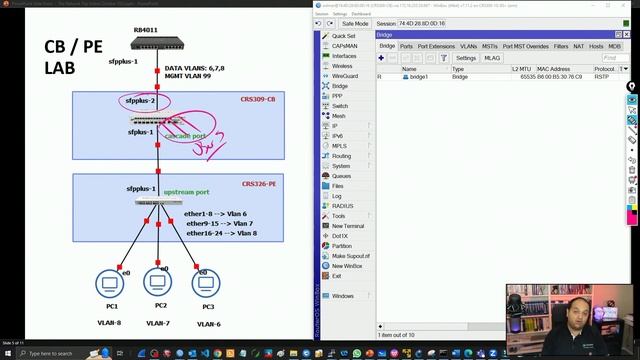Switch to the Hosts tab

click(x=596, y=47)
